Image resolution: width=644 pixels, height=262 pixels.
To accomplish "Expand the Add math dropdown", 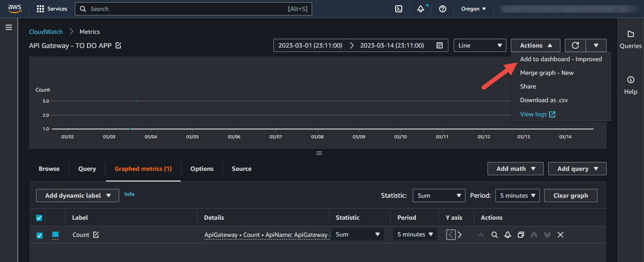I will pos(516,169).
